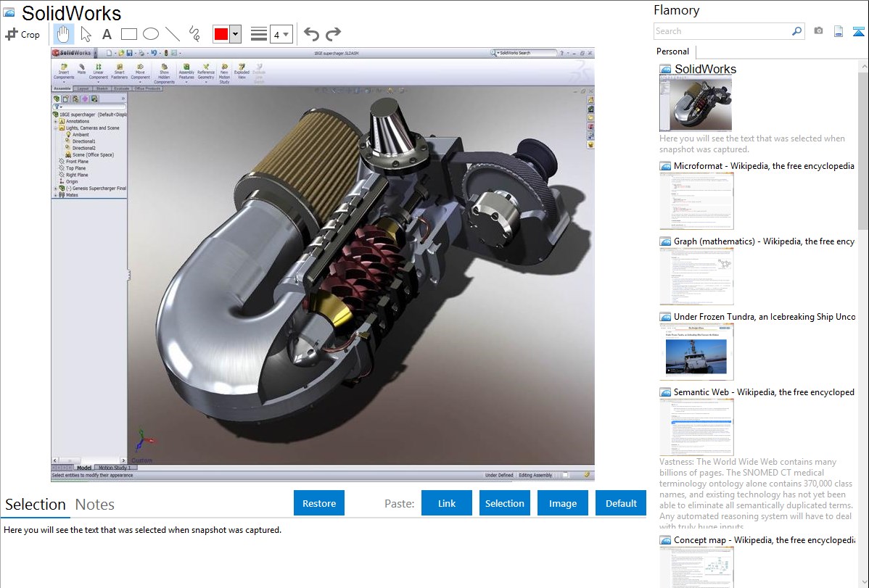Click the Restore button
Viewport: 869px width, 588px height.
point(319,503)
